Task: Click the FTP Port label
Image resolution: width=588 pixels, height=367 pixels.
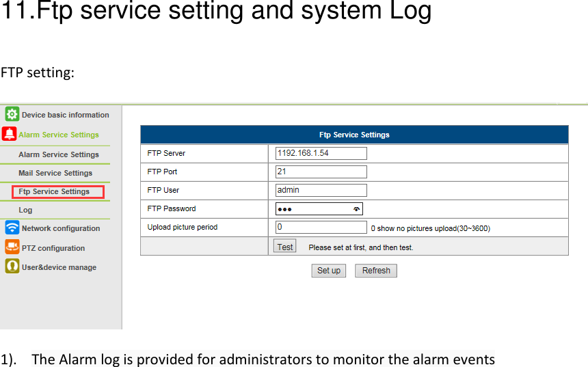Action: [x=162, y=172]
